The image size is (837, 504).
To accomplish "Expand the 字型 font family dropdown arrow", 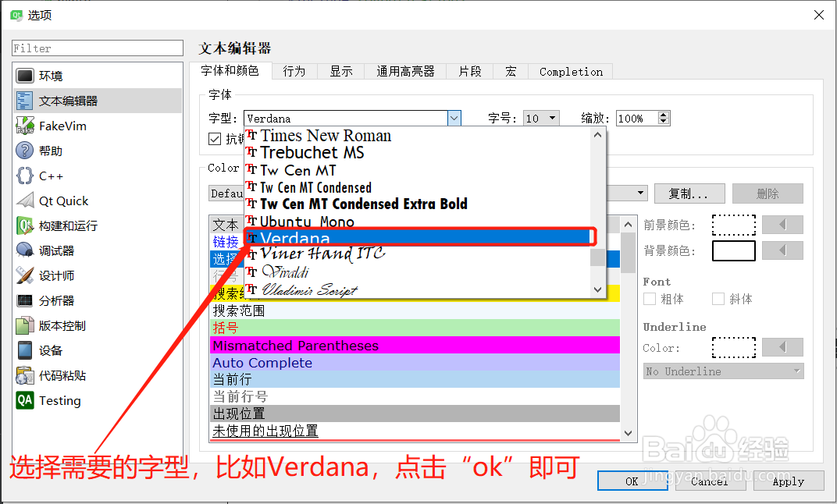I will point(454,119).
